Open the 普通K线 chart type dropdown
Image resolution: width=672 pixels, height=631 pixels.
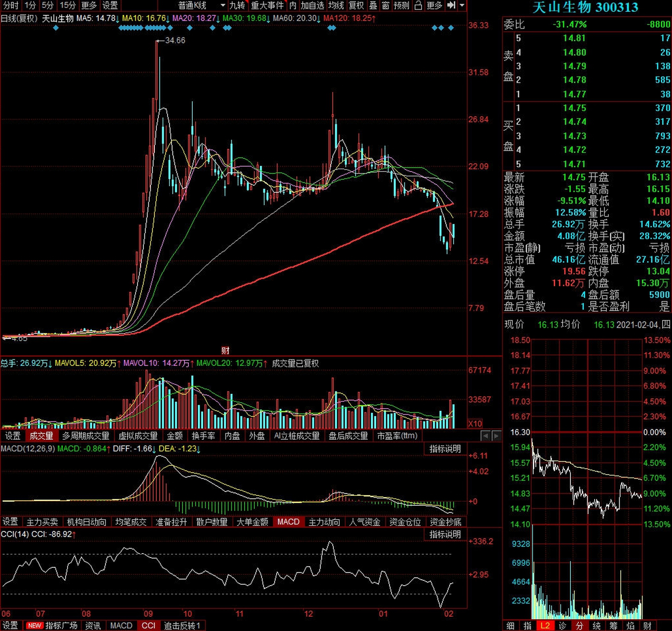[x=201, y=5]
